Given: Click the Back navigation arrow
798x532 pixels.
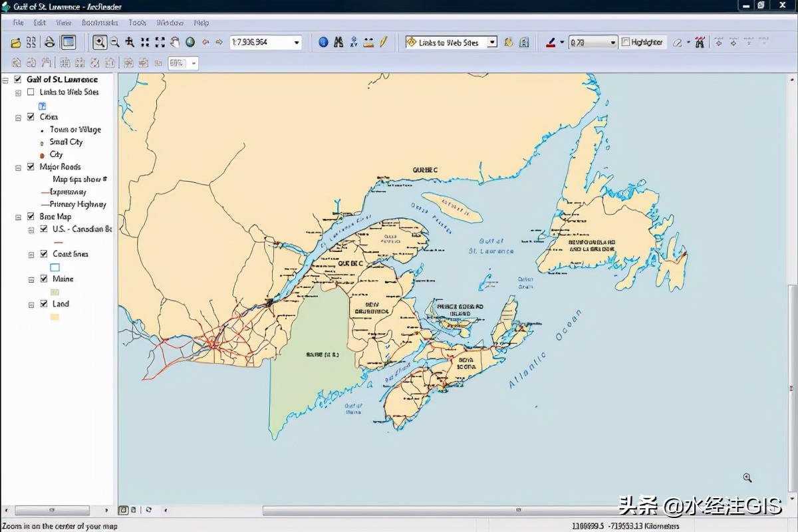Looking at the screenshot, I should (x=206, y=42).
